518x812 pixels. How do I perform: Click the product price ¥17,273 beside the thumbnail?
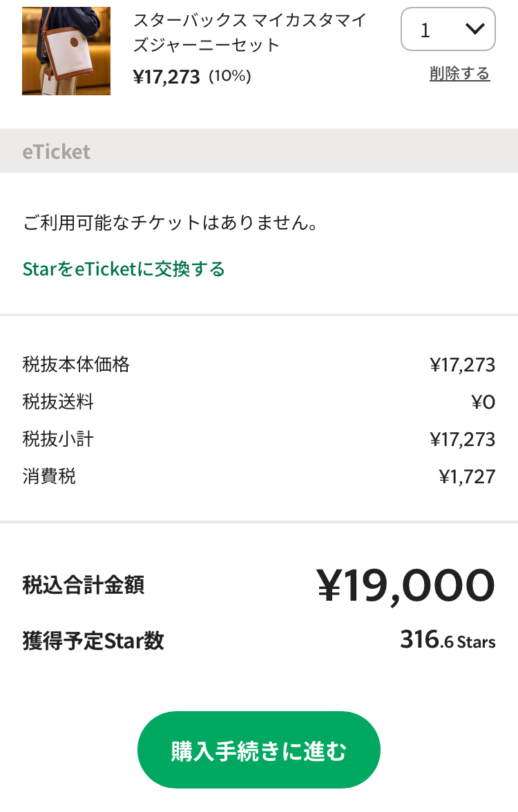(x=166, y=77)
